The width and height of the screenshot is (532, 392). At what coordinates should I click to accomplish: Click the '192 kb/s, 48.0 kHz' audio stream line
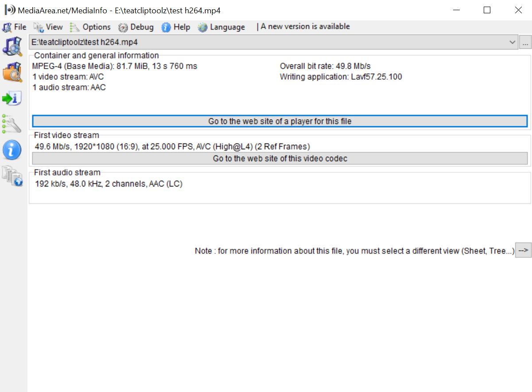coord(109,184)
